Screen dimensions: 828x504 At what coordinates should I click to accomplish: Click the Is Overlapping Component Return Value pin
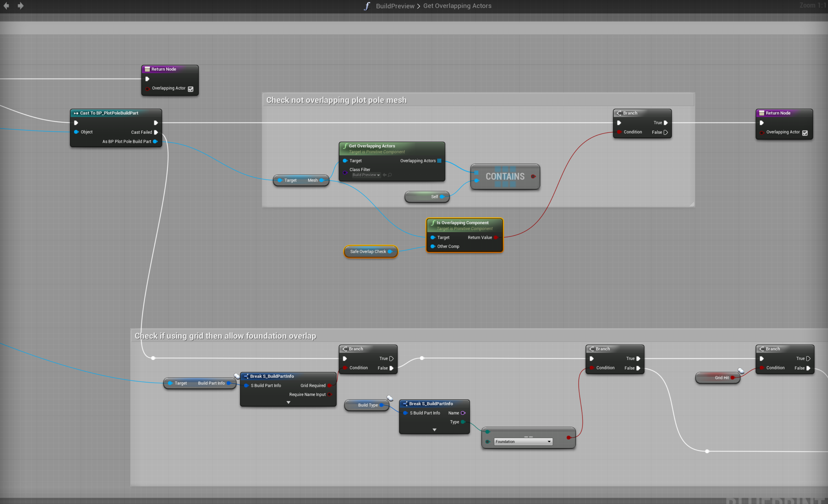[496, 237]
